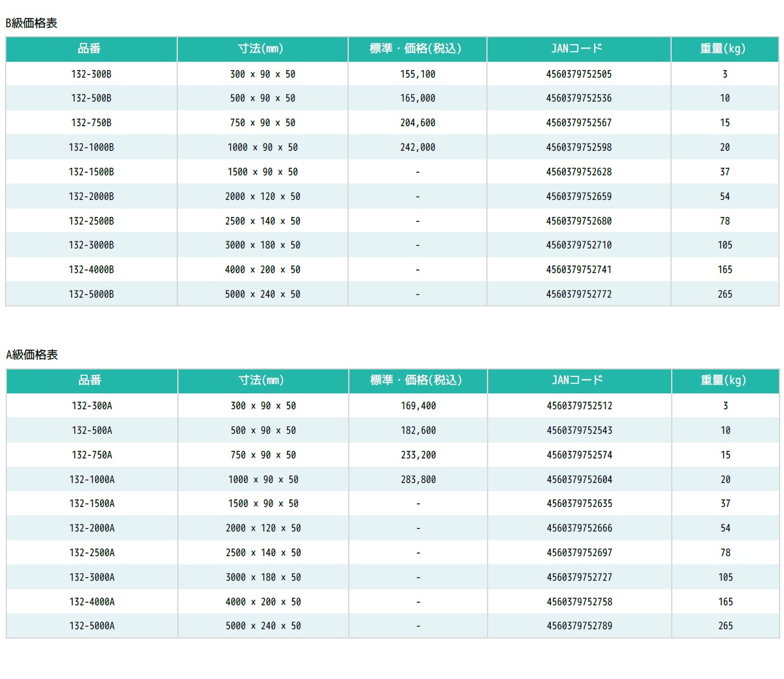This screenshot has height=679, width=784.
Task: Click JAN code 4560379752628
Action: coord(579,172)
